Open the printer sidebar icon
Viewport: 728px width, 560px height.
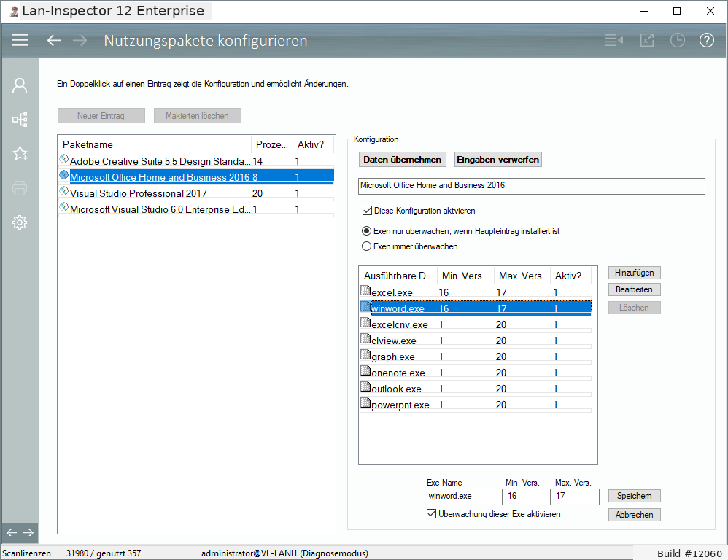(20, 188)
